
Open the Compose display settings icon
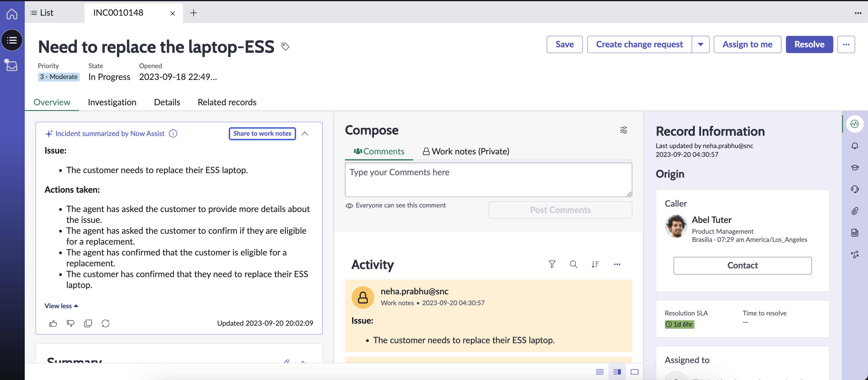tap(623, 130)
